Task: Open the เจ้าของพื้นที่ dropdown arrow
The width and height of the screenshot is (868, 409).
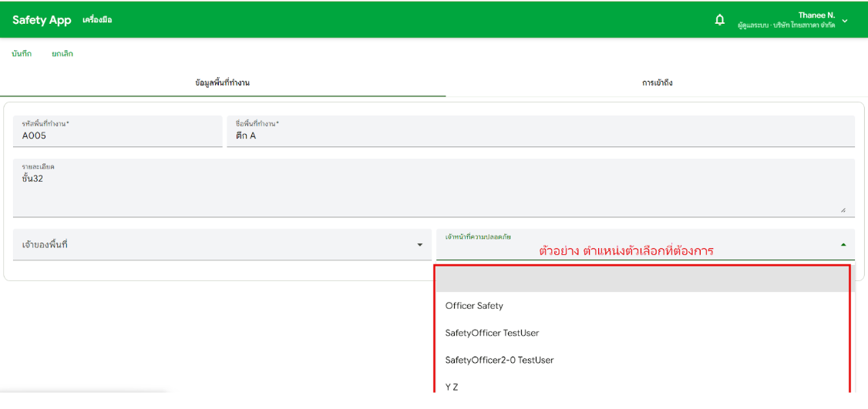Action: tap(419, 245)
